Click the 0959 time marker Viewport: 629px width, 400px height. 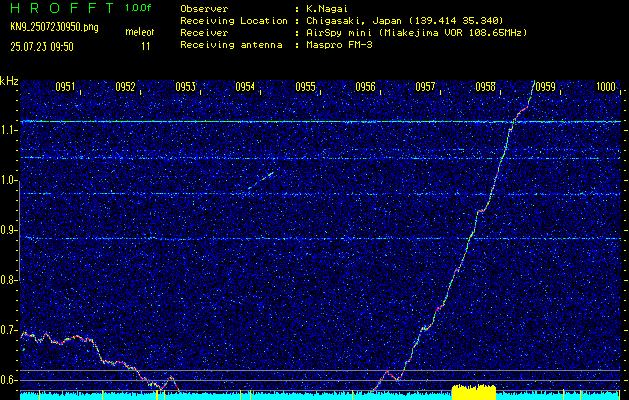pos(546,87)
